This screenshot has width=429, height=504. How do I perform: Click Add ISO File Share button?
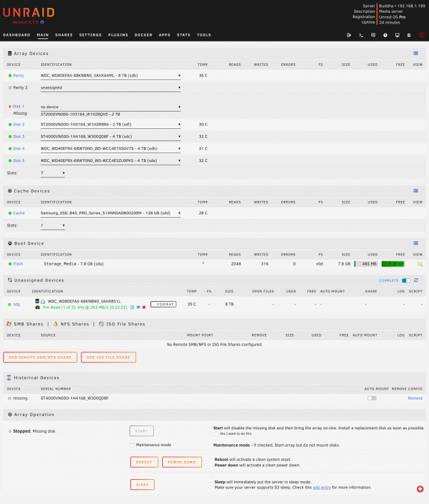pyautogui.click(x=108, y=358)
